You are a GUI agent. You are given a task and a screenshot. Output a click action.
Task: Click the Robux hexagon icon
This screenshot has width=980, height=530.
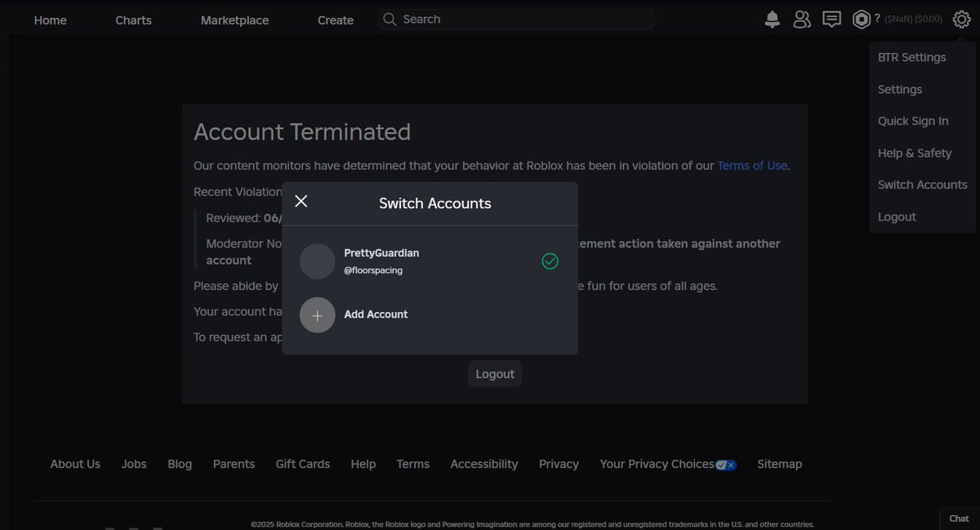click(x=862, y=20)
